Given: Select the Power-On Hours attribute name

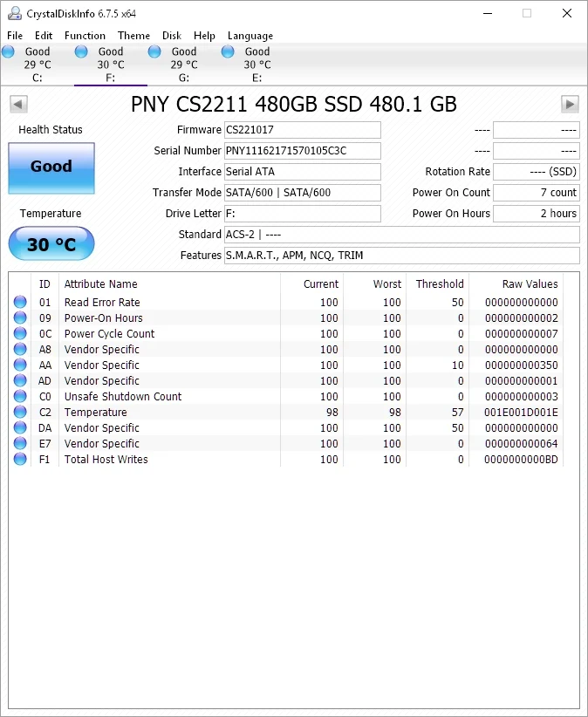Looking at the screenshot, I should click(x=103, y=318).
